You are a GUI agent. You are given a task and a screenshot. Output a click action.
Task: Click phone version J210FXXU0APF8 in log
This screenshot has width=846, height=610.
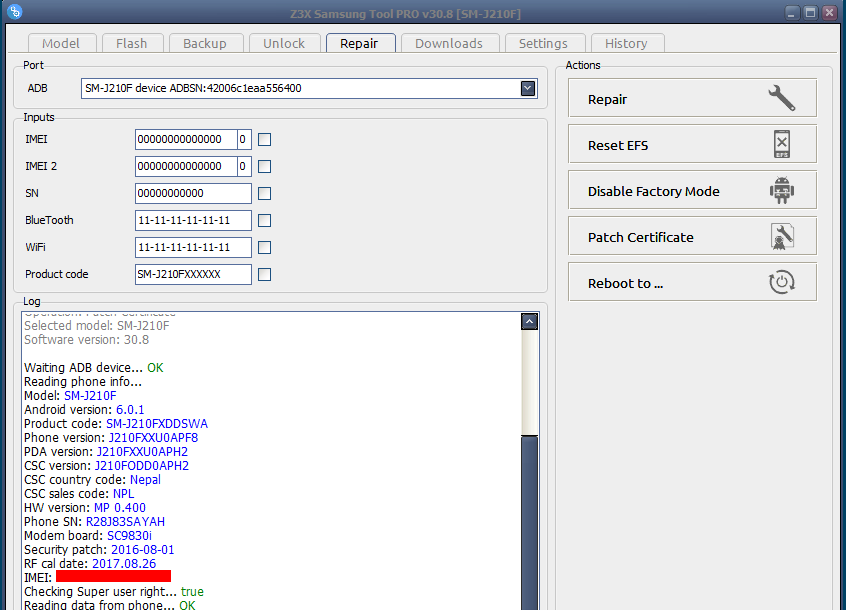(153, 438)
